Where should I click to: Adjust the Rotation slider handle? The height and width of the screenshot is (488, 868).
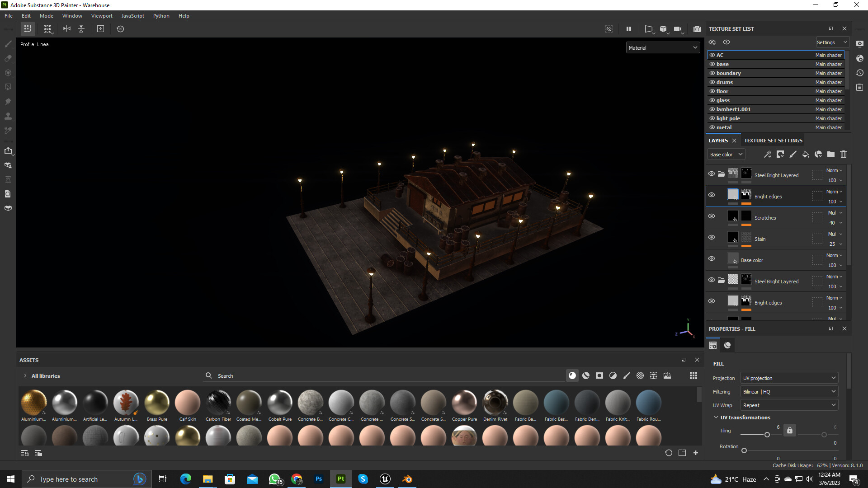(744, 450)
